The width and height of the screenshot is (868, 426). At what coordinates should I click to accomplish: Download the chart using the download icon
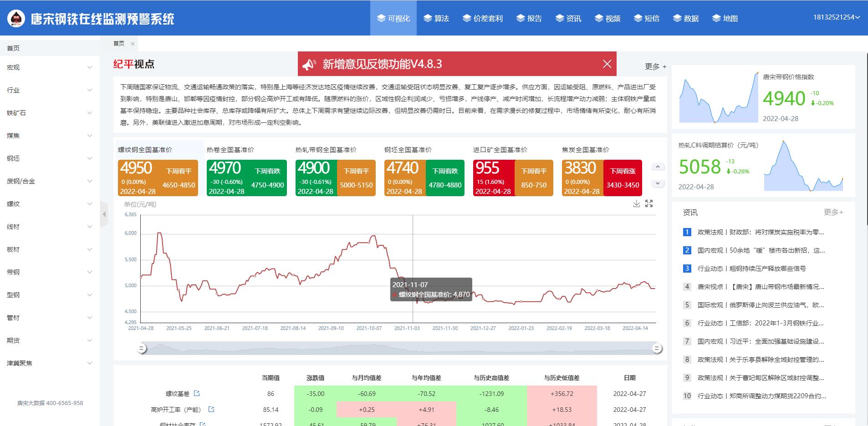pos(636,204)
